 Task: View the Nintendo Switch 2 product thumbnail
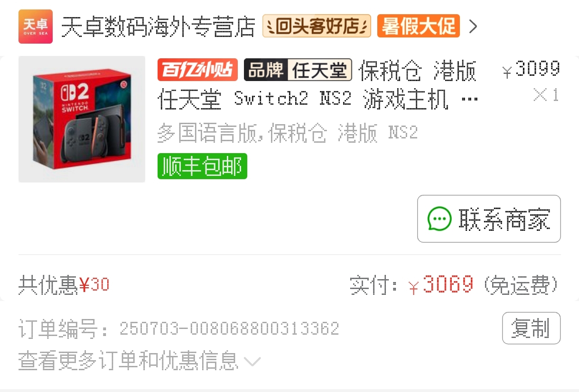click(x=82, y=119)
